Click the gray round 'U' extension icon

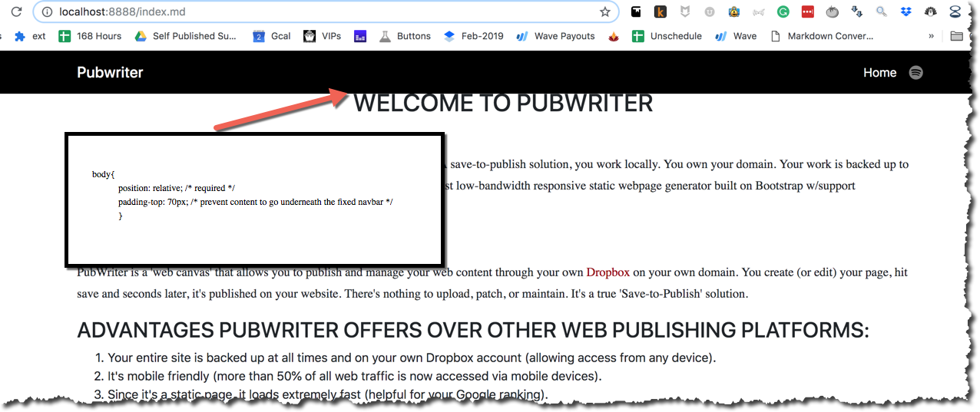pos(710,12)
